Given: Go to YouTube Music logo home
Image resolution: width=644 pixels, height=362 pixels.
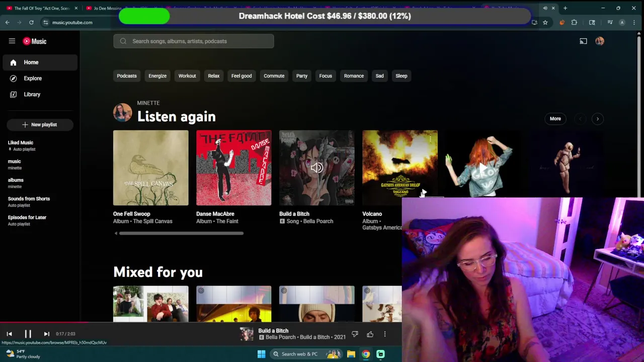Looking at the screenshot, I should 35,41.
